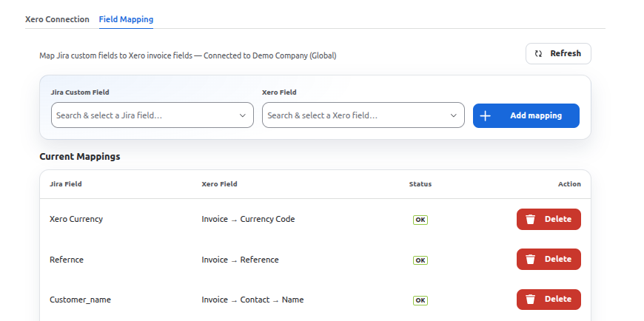Click the Add mapping button

(526, 116)
